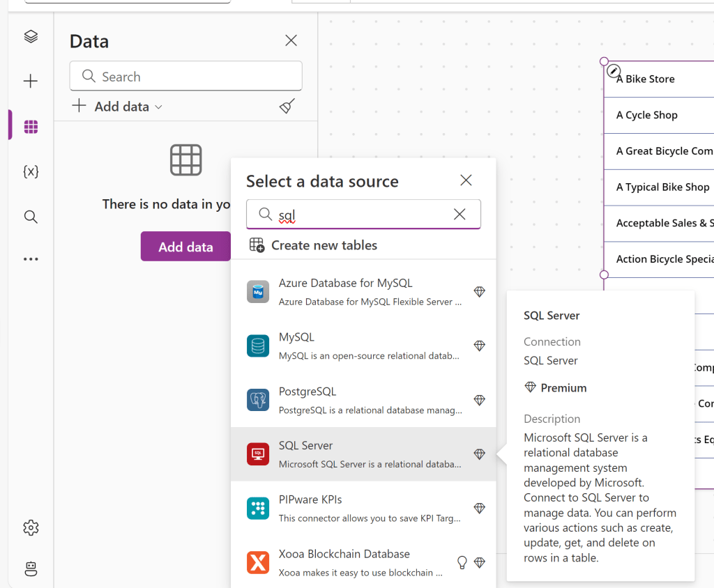This screenshot has height=588, width=714.
Task: Click the edit pencil icon on gallery
Action: [614, 70]
